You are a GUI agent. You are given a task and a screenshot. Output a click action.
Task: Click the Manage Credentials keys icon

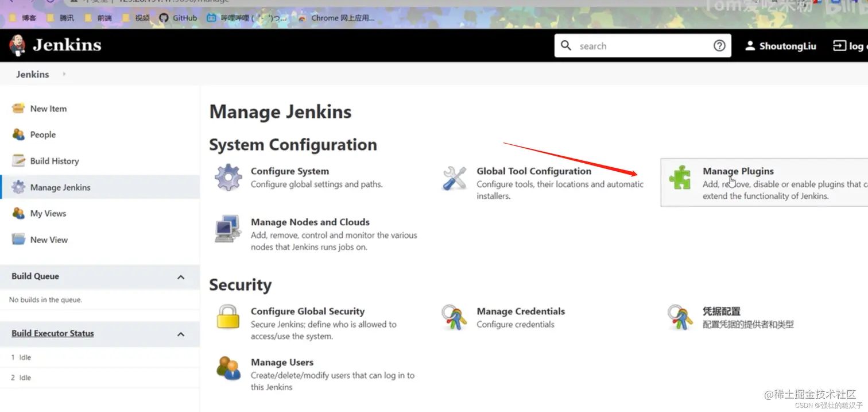tap(454, 317)
